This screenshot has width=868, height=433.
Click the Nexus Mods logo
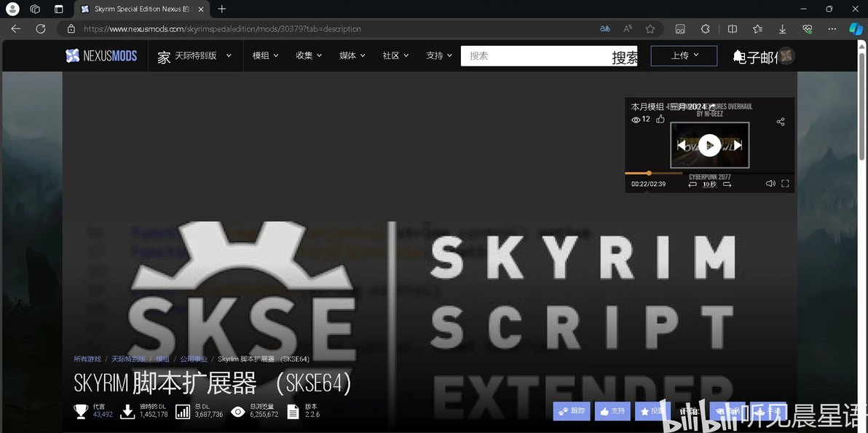[101, 55]
